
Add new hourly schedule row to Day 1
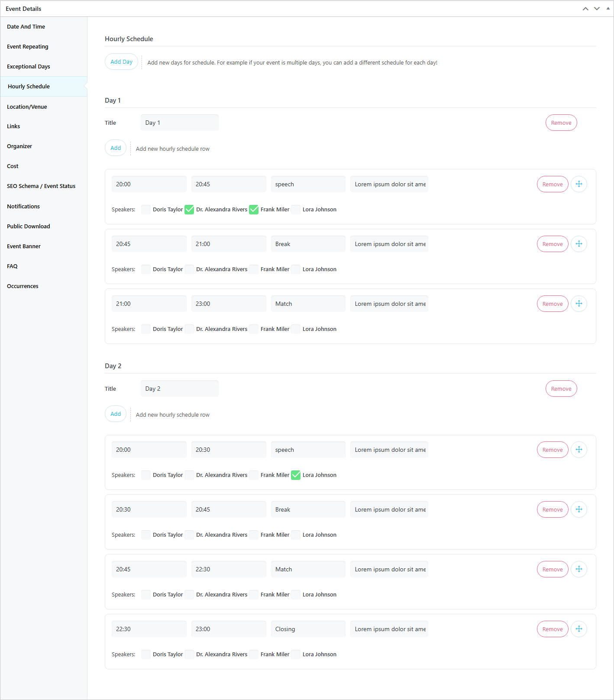pos(116,148)
